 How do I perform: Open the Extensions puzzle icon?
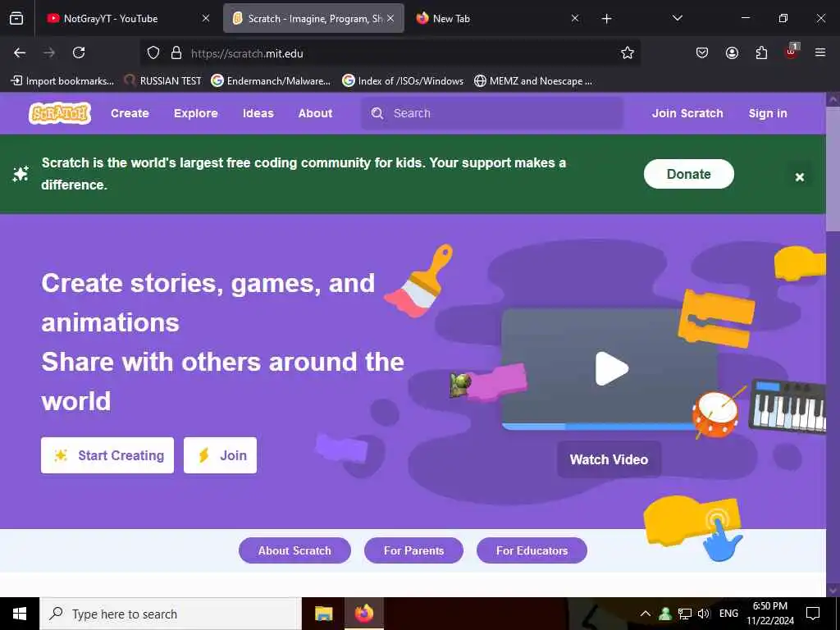point(761,52)
